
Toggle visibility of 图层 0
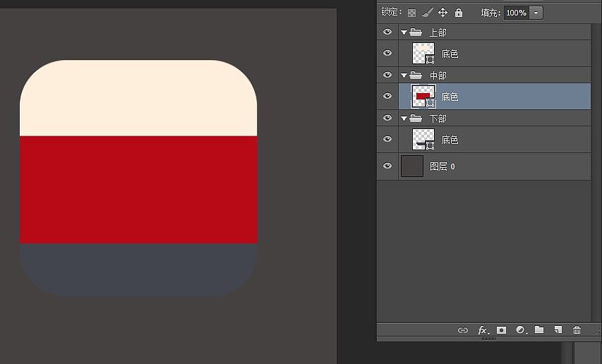click(387, 166)
